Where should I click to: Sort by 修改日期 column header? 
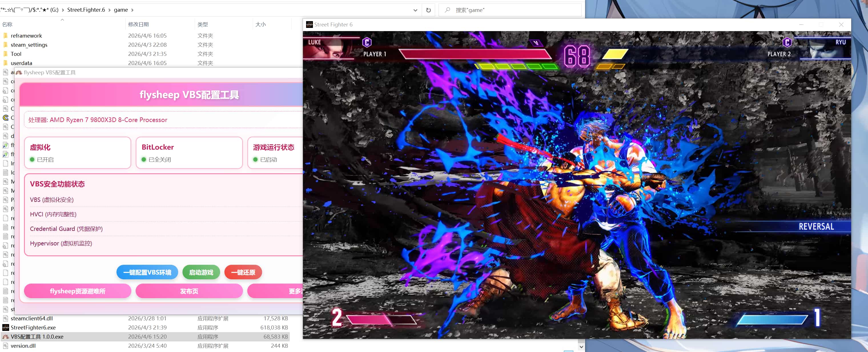(x=138, y=25)
